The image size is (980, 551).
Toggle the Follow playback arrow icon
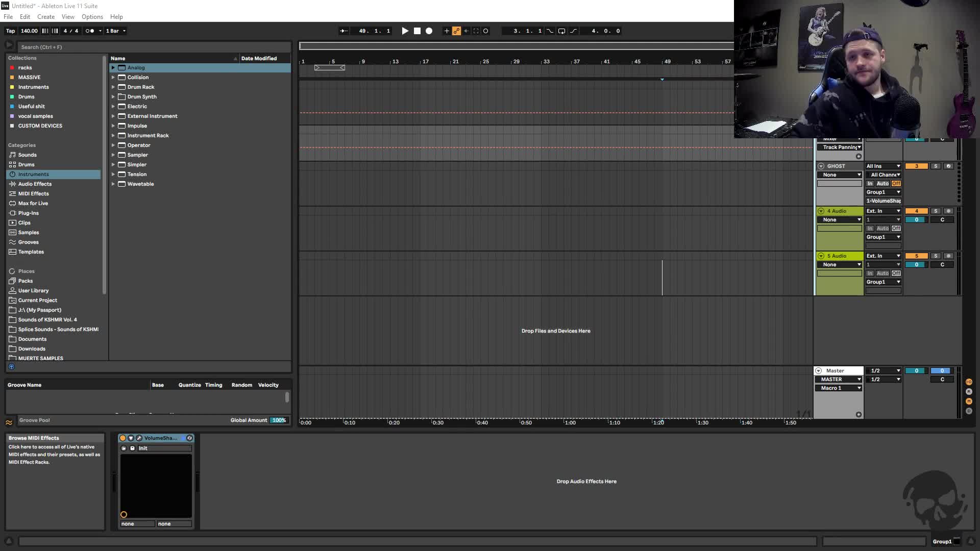(x=344, y=31)
